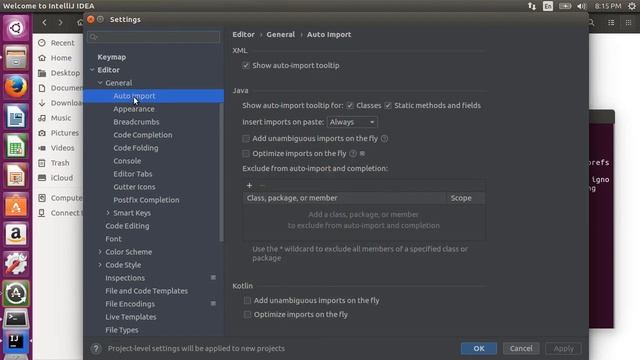Go forward in Files window toolbar
640x360 pixels.
60,22
